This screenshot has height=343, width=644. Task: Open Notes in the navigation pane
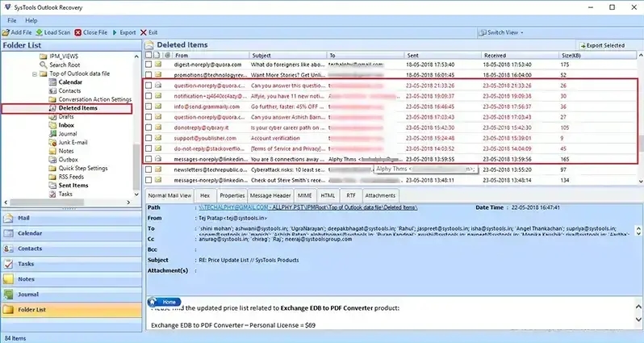tap(72, 279)
